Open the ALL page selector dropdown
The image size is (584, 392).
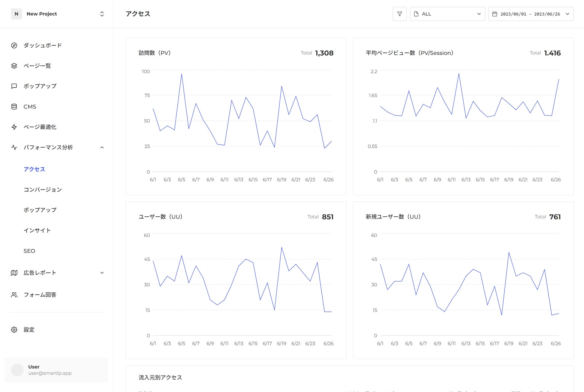point(447,14)
